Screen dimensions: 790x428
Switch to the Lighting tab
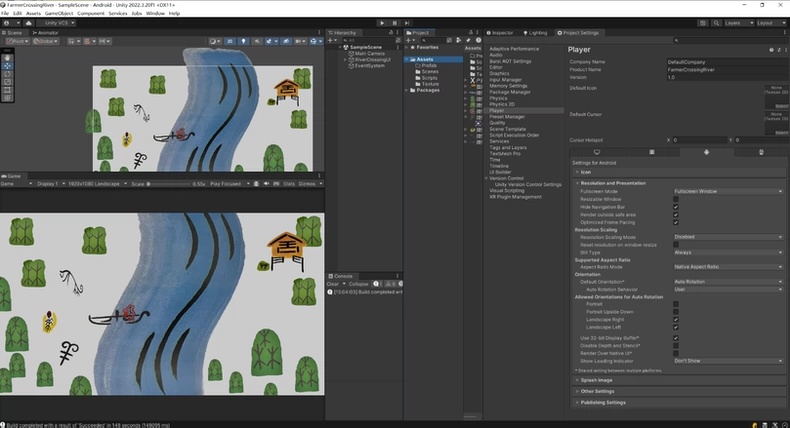pyautogui.click(x=535, y=33)
